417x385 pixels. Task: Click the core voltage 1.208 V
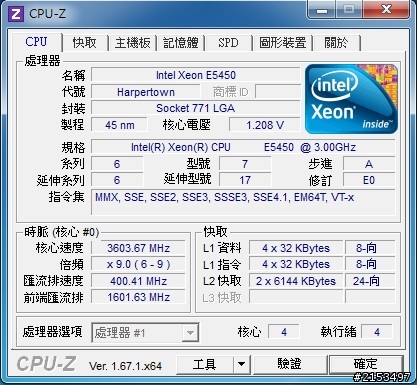click(265, 125)
